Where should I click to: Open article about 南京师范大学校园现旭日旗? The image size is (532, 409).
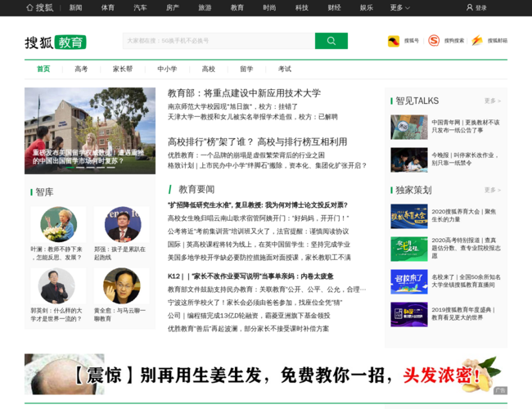pos(232,106)
